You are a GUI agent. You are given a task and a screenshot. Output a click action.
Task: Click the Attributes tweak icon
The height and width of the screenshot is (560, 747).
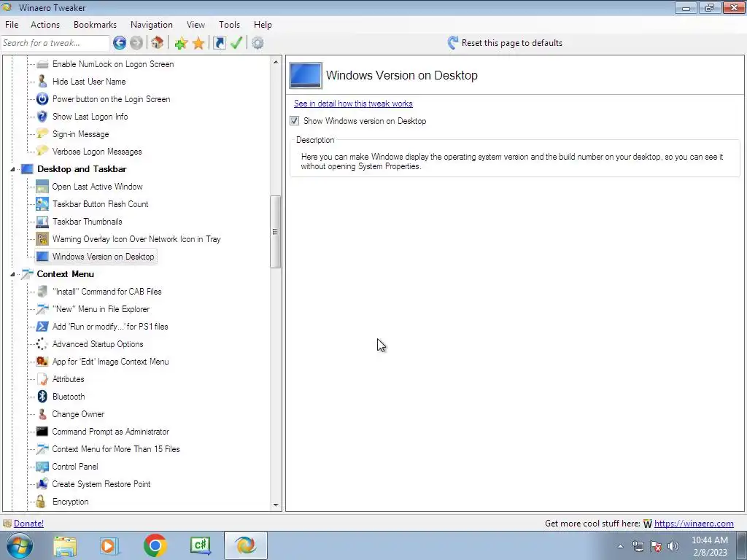[42, 379]
